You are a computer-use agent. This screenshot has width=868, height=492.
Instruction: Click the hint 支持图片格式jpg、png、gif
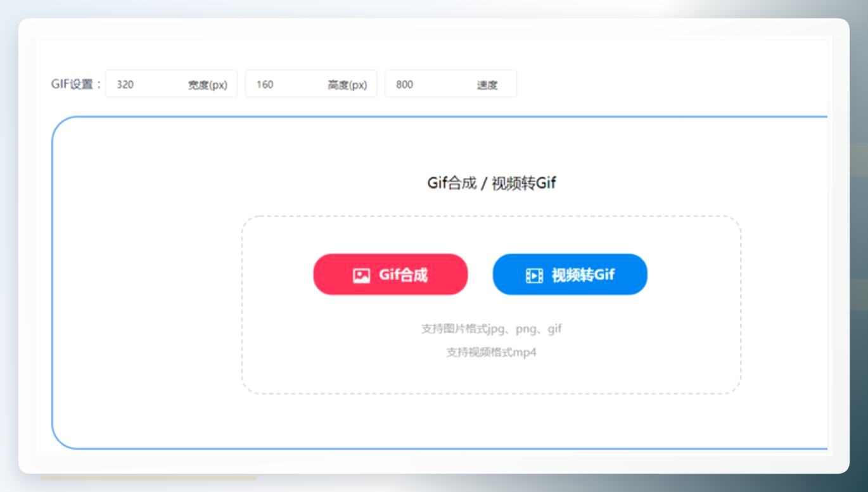click(x=492, y=329)
